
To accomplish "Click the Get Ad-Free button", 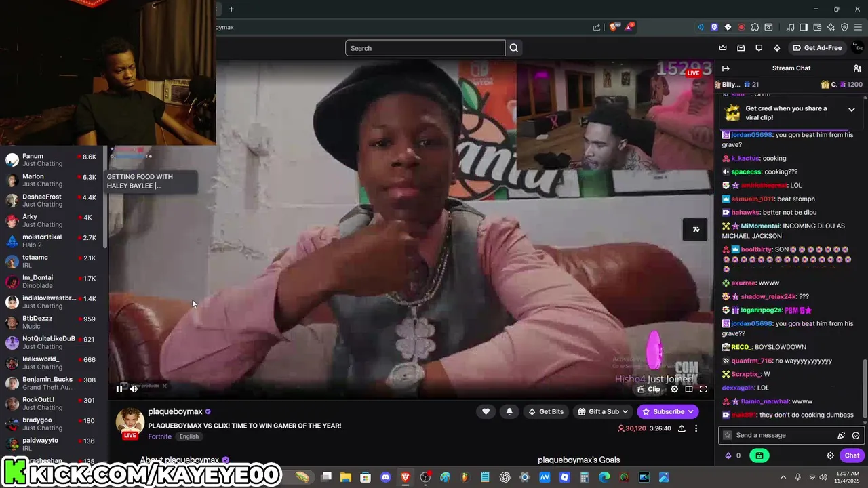I will 817,48.
